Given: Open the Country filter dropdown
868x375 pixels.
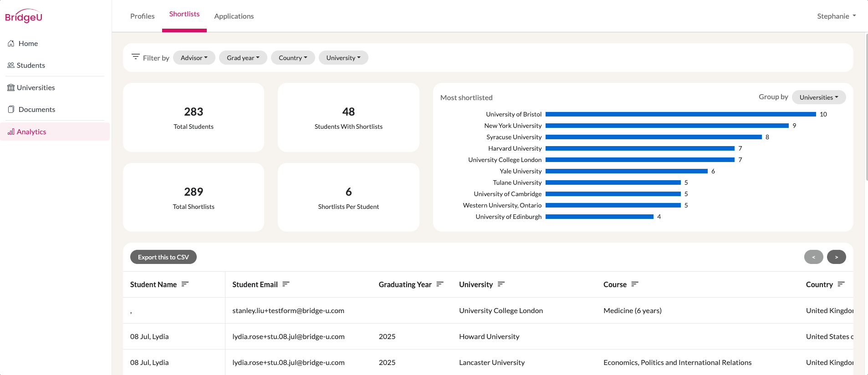Looking at the screenshot, I should pos(293,58).
